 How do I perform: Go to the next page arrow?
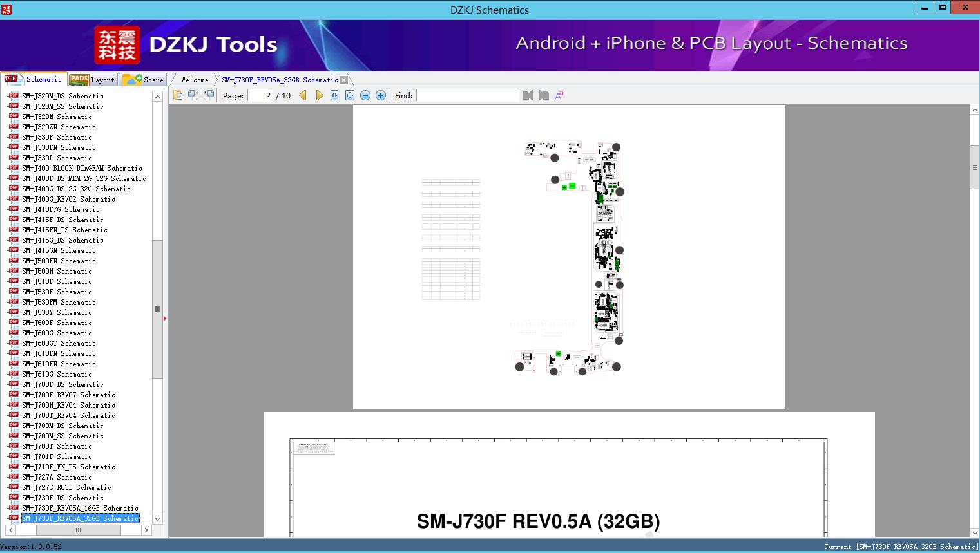(319, 95)
